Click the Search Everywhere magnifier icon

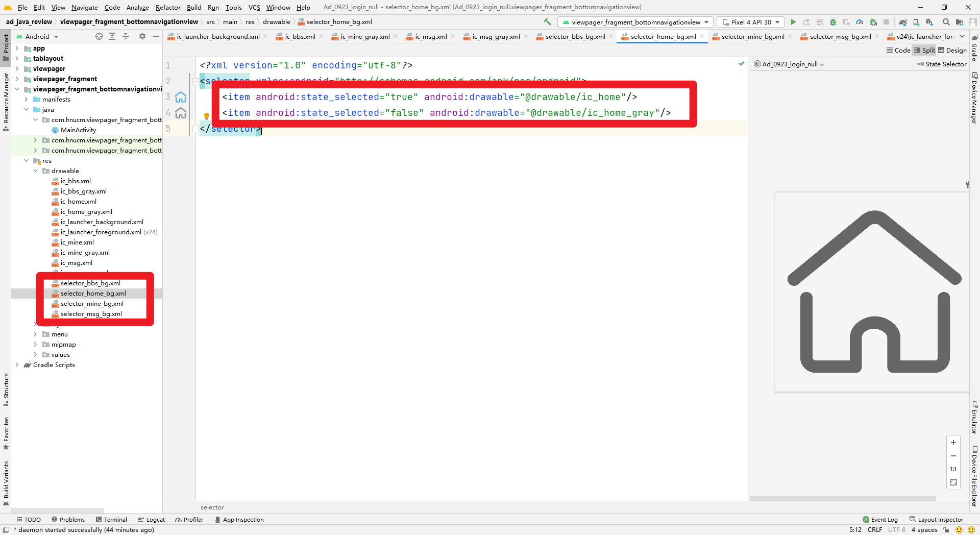pos(946,22)
